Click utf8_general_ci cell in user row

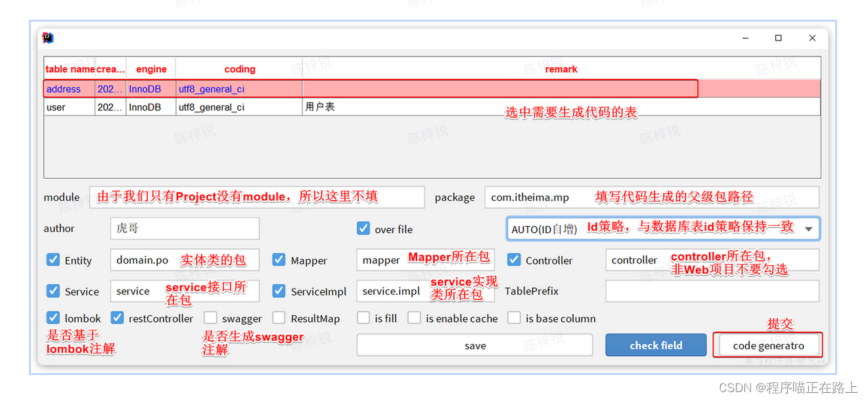click(239, 106)
